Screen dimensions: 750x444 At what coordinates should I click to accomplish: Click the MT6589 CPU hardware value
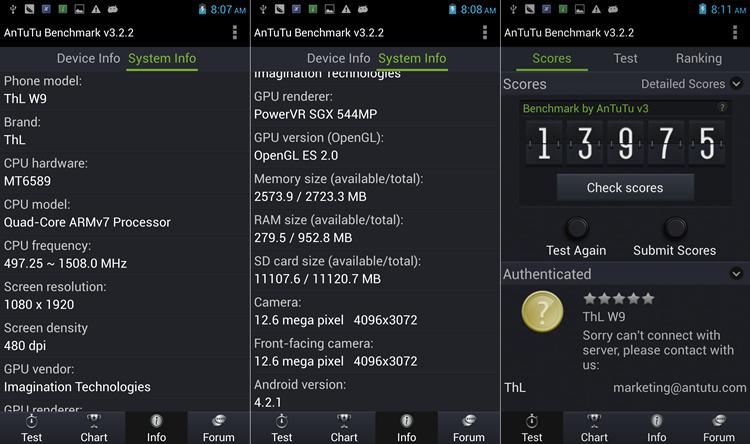point(27,181)
